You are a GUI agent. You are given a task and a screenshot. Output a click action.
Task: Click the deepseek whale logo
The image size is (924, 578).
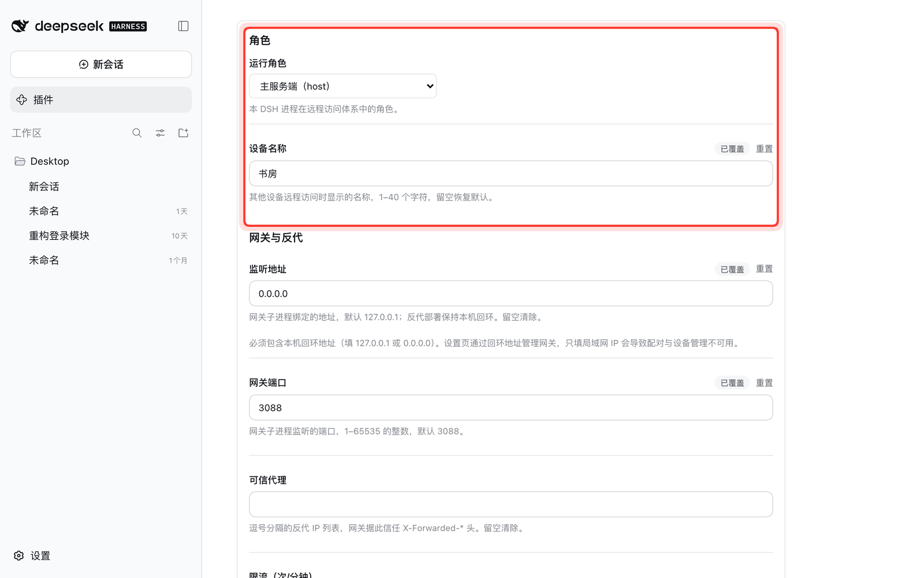tap(20, 26)
